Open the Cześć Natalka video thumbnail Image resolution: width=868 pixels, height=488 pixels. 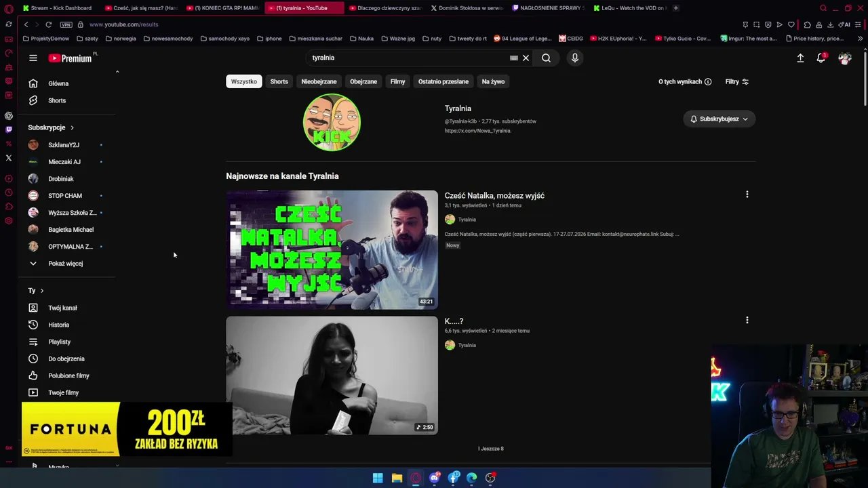point(332,250)
